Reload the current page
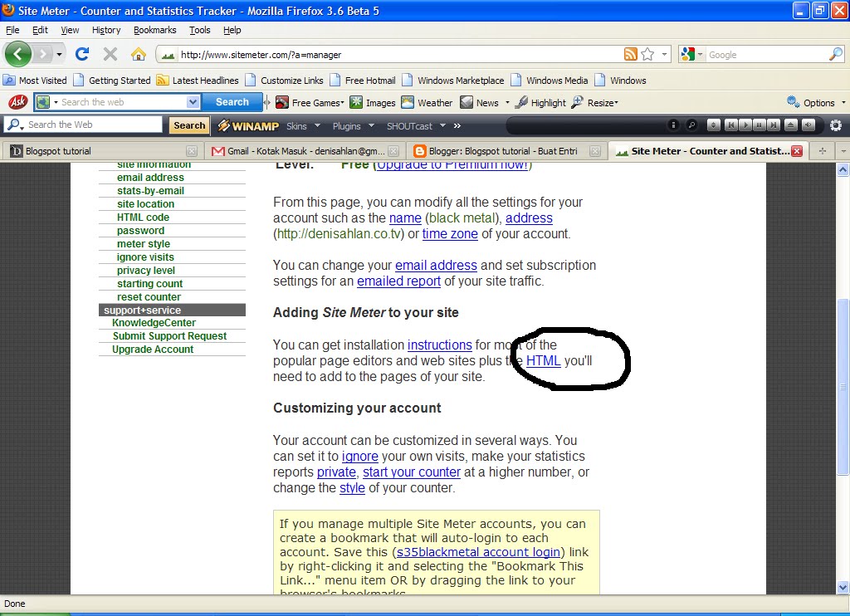Image resolution: width=850 pixels, height=616 pixels. (x=82, y=54)
